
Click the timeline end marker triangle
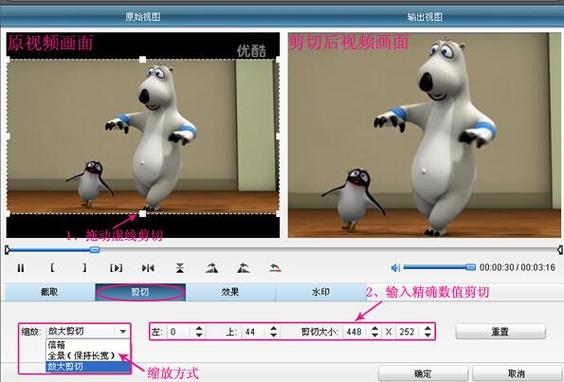click(560, 250)
